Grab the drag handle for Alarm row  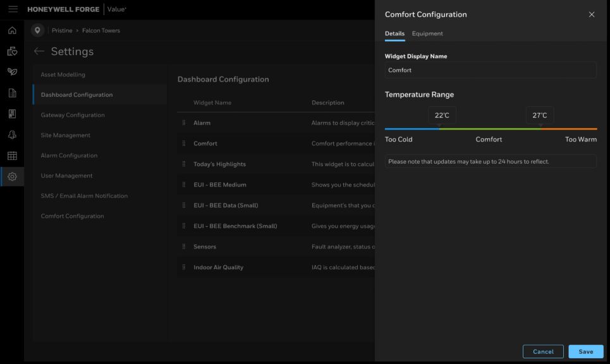click(183, 123)
